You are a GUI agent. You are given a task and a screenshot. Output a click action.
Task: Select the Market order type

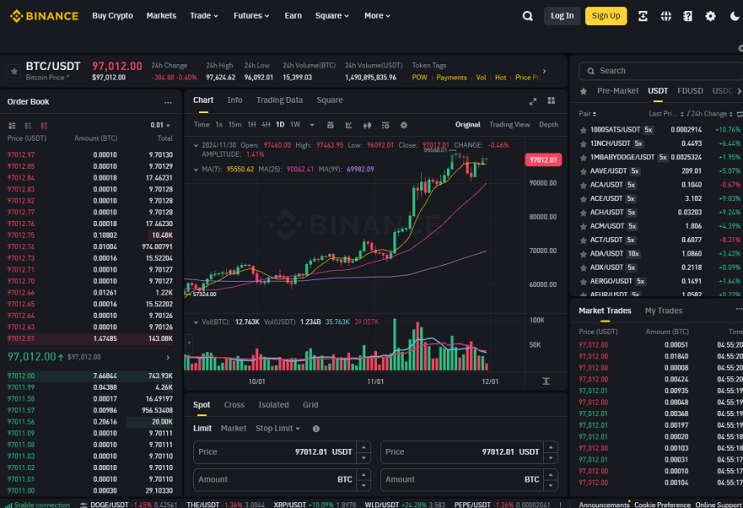(234, 428)
